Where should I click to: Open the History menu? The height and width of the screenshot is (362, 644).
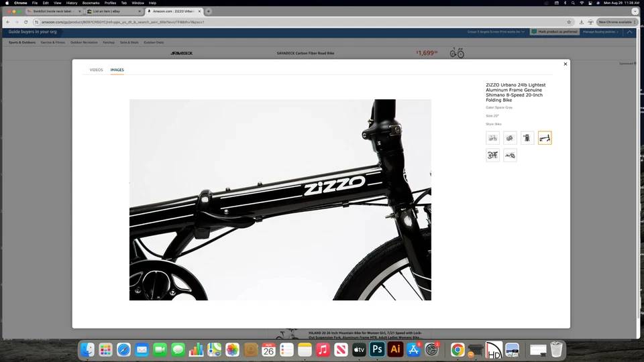tap(72, 3)
